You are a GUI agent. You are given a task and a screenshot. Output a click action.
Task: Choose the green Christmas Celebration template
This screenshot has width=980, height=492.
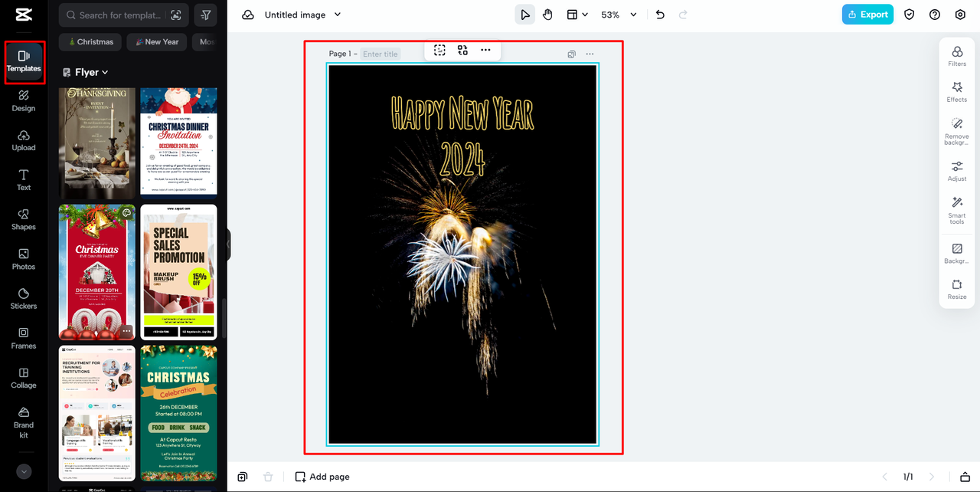click(178, 413)
